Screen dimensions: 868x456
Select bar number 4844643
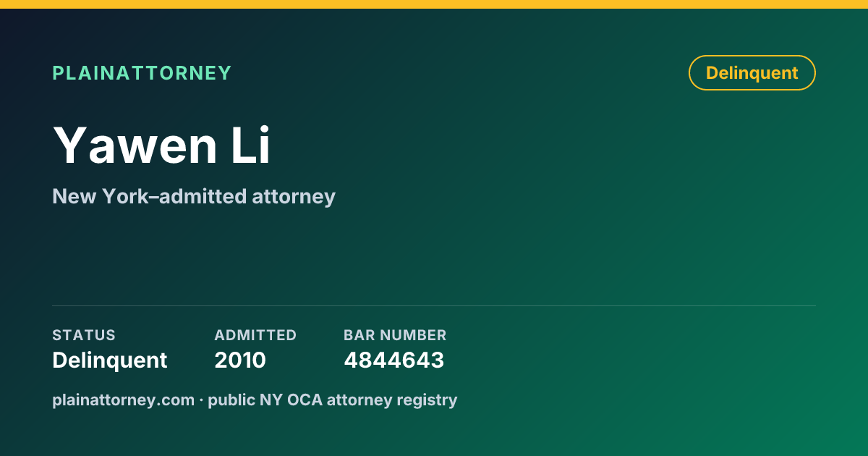click(x=393, y=360)
